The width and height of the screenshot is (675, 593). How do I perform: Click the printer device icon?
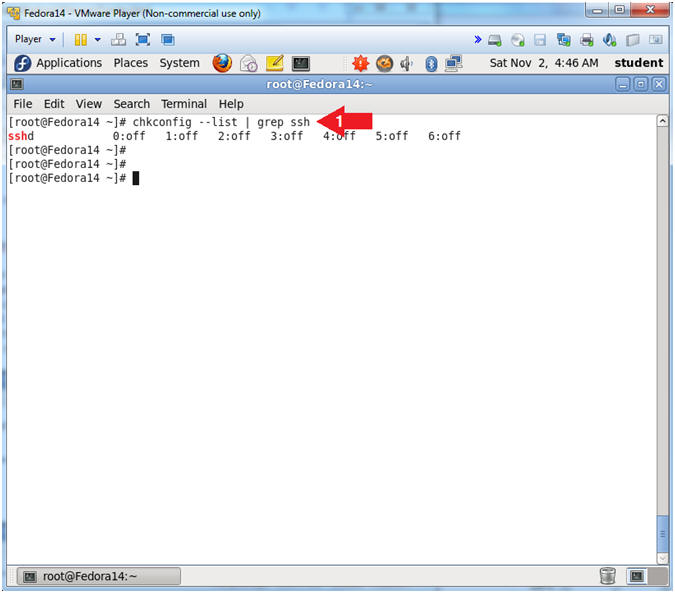click(586, 40)
